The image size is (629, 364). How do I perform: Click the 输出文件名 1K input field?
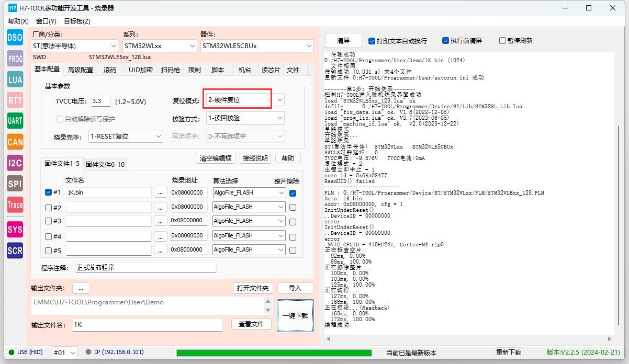point(147,325)
